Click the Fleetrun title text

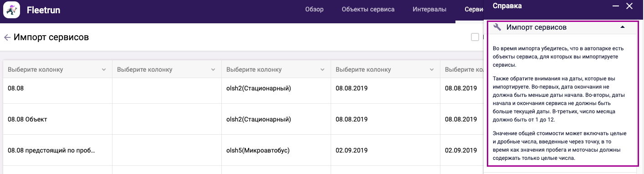pos(43,10)
